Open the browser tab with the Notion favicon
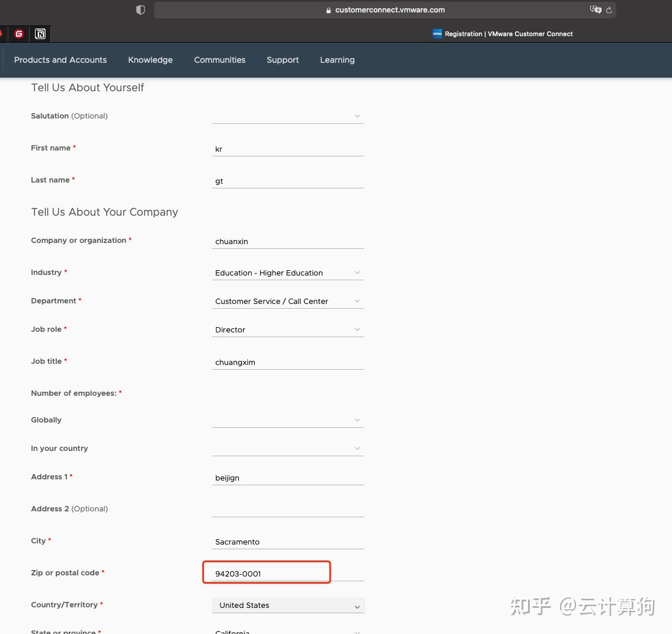 point(40,34)
